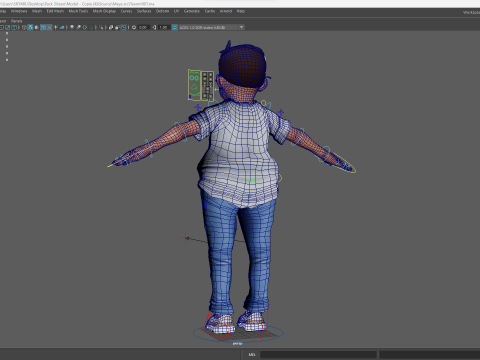Open the Mesh Display menu
This screenshot has height=360, width=480.
pyautogui.click(x=104, y=11)
